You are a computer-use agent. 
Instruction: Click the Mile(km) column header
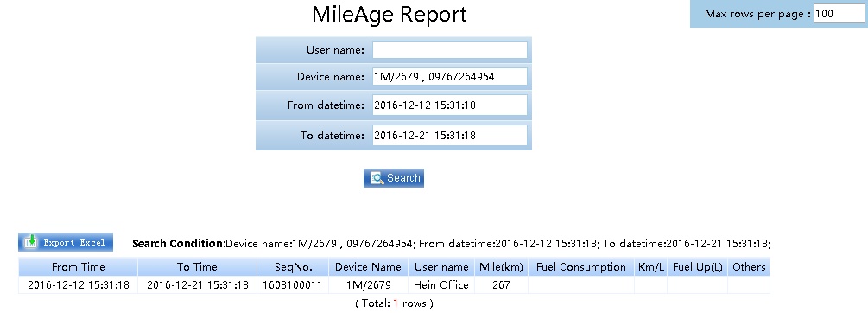[x=501, y=267]
